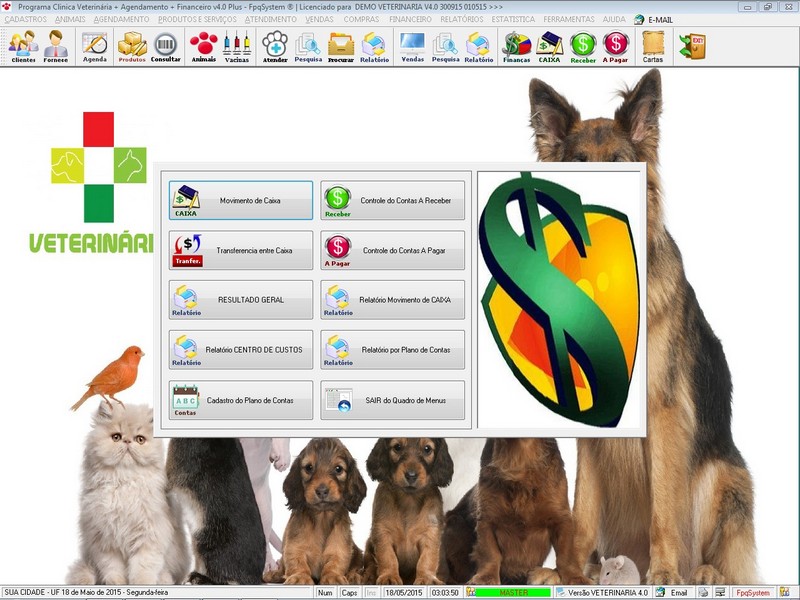800x600 pixels.
Task: Open the PRODUTOS E SERVIÇOS menu
Action: pos(197,19)
